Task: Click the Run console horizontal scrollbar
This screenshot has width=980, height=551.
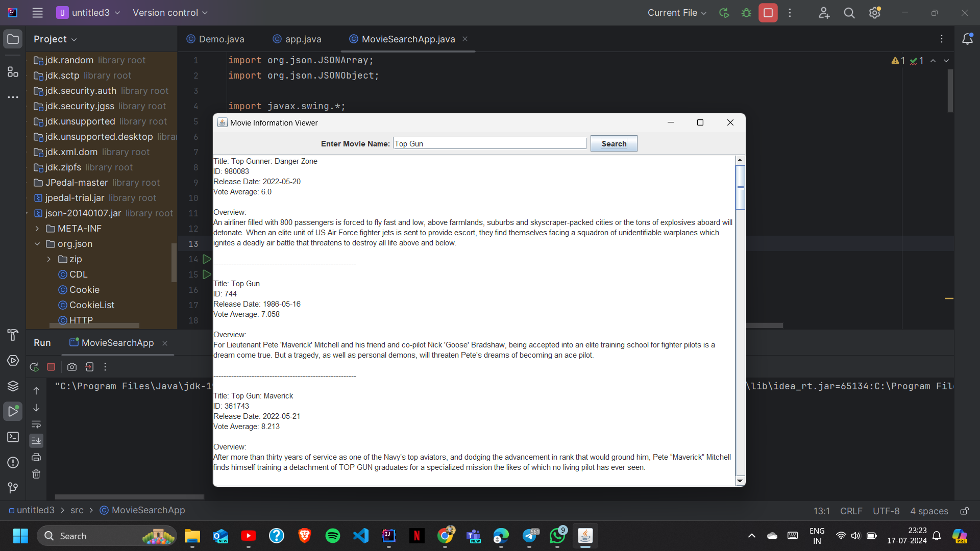Action: 129,496
